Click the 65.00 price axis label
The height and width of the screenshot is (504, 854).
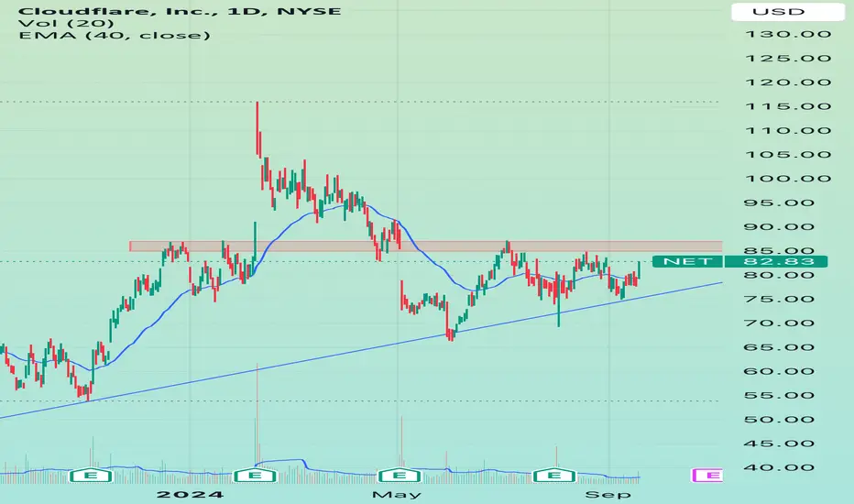click(780, 347)
